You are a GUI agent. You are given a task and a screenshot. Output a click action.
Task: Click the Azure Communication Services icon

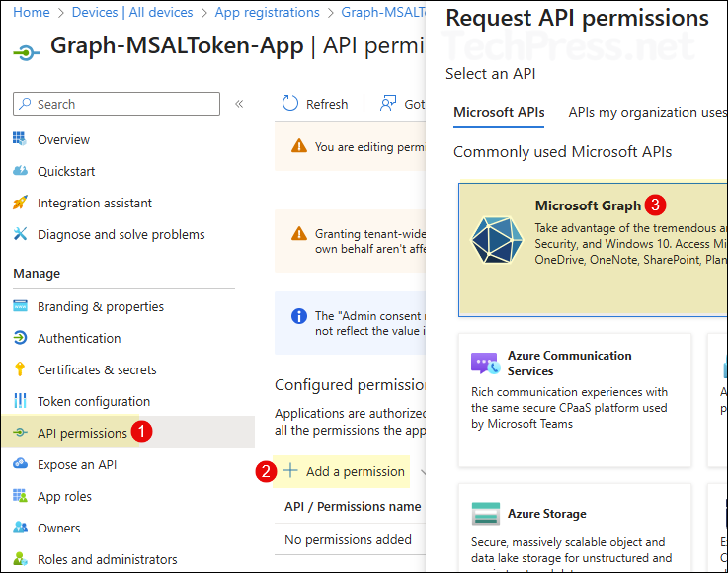[x=484, y=364]
